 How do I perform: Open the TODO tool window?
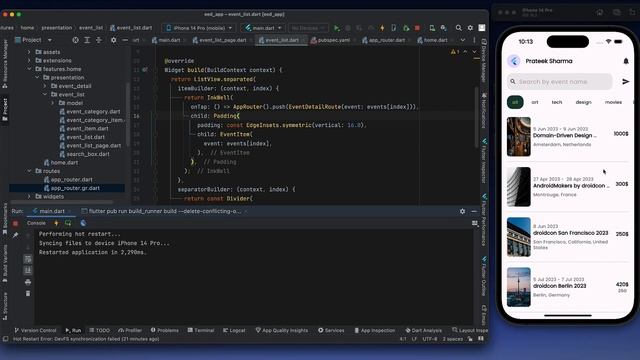coord(100,330)
